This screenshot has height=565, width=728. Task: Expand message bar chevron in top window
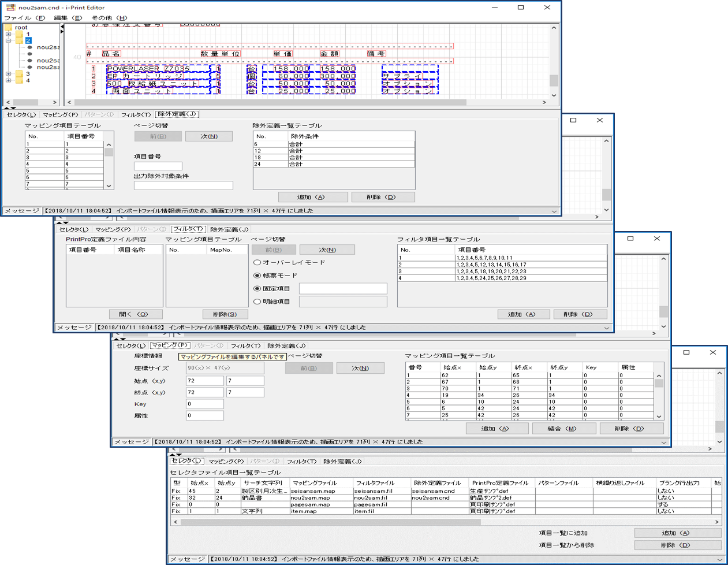click(554, 211)
